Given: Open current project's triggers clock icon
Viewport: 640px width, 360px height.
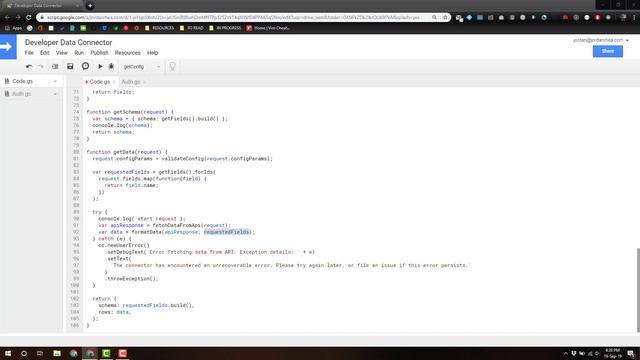Looking at the screenshot, I should click(x=85, y=66).
